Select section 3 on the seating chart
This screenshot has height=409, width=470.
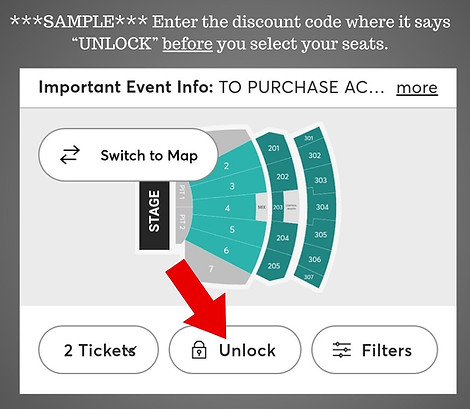[232, 186]
